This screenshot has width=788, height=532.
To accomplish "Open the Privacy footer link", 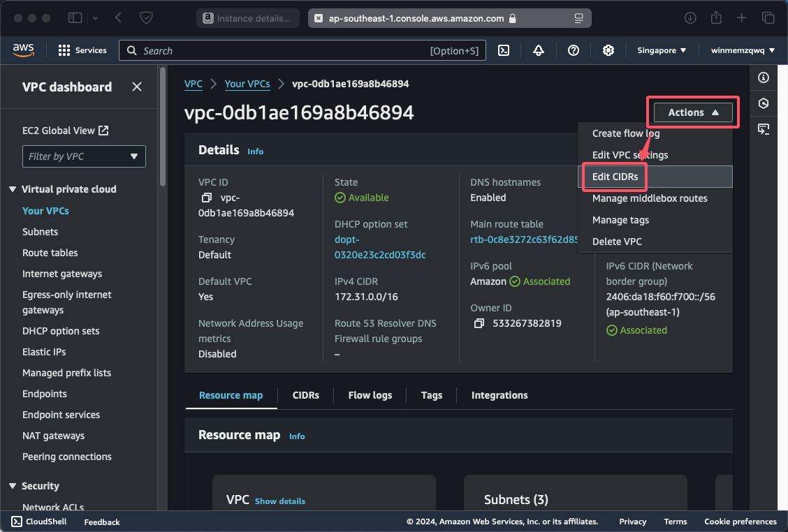I will tap(633, 522).
